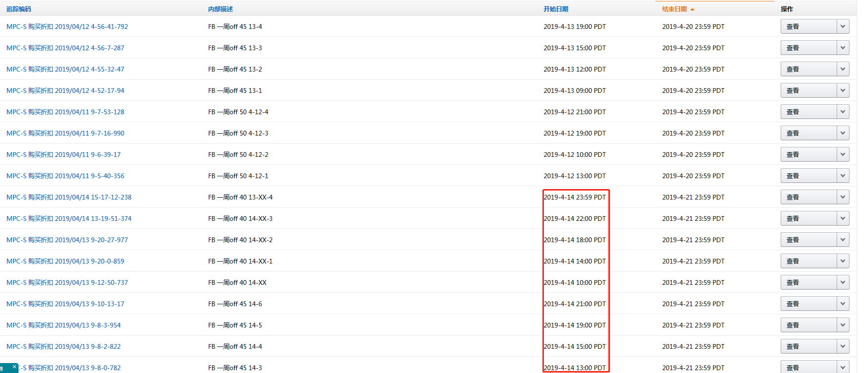Image resolution: width=868 pixels, height=373 pixels.
Task: Sort table by 内部描述 column header
Action: coord(220,9)
